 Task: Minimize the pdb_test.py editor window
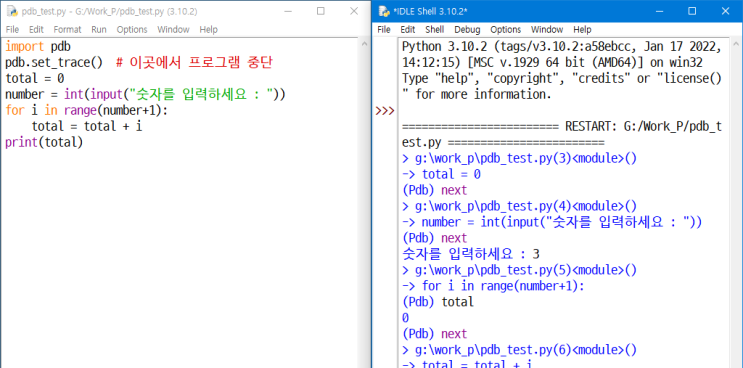[x=287, y=11]
